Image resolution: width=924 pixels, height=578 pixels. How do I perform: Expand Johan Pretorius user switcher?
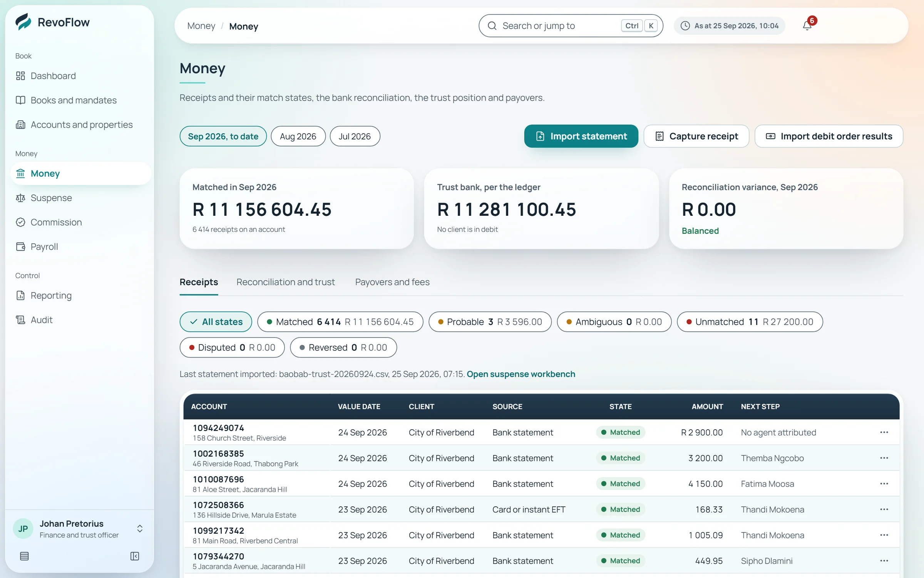pos(79,529)
